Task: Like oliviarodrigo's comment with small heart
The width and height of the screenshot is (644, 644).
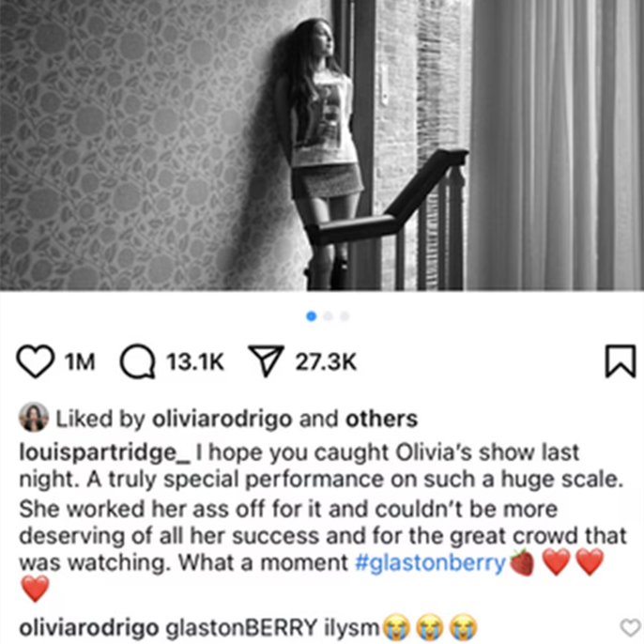Action: [630, 627]
